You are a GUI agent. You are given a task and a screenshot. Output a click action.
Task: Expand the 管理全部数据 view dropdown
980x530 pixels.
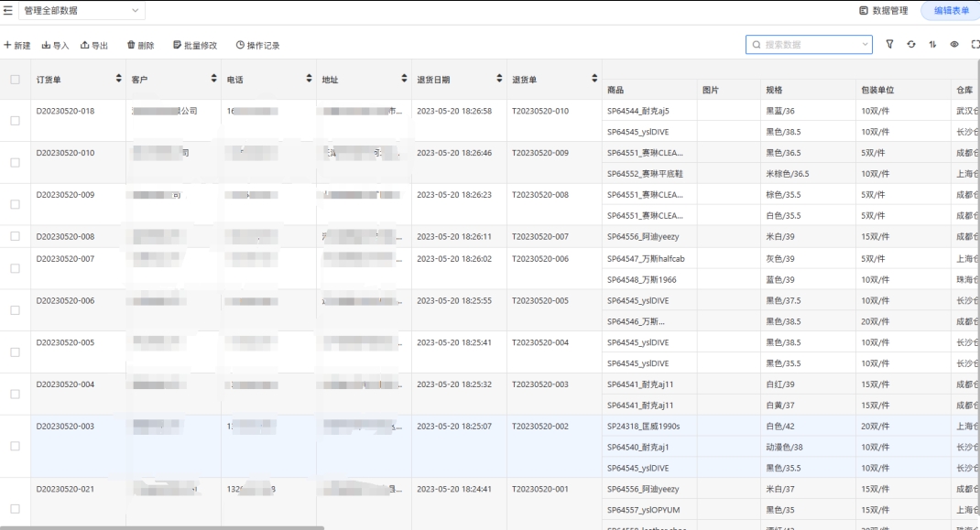[136, 10]
